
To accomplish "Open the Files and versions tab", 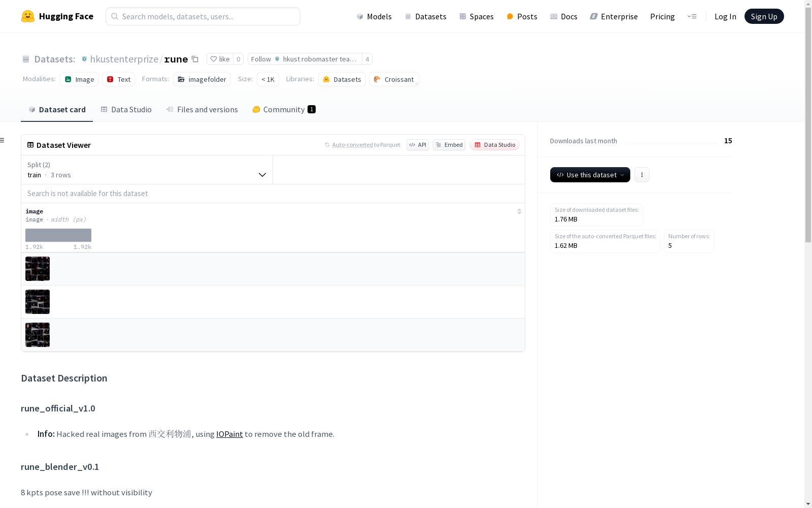I will coord(202,110).
